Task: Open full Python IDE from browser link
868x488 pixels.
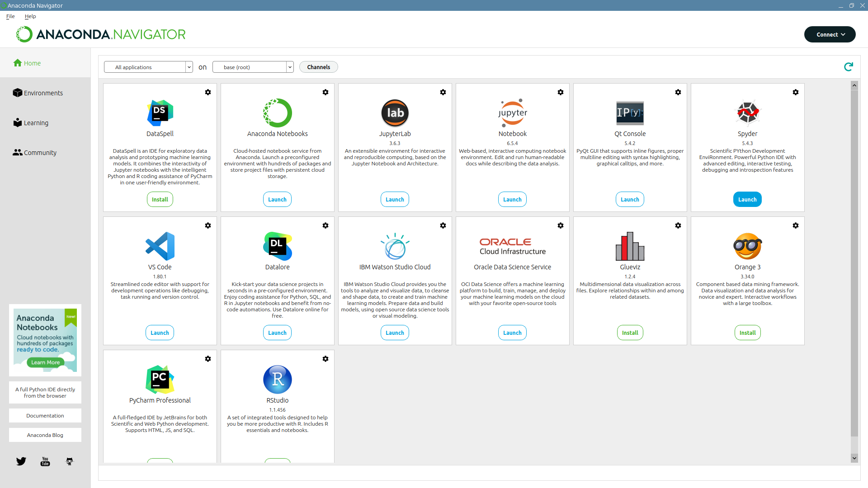Action: [x=45, y=393]
